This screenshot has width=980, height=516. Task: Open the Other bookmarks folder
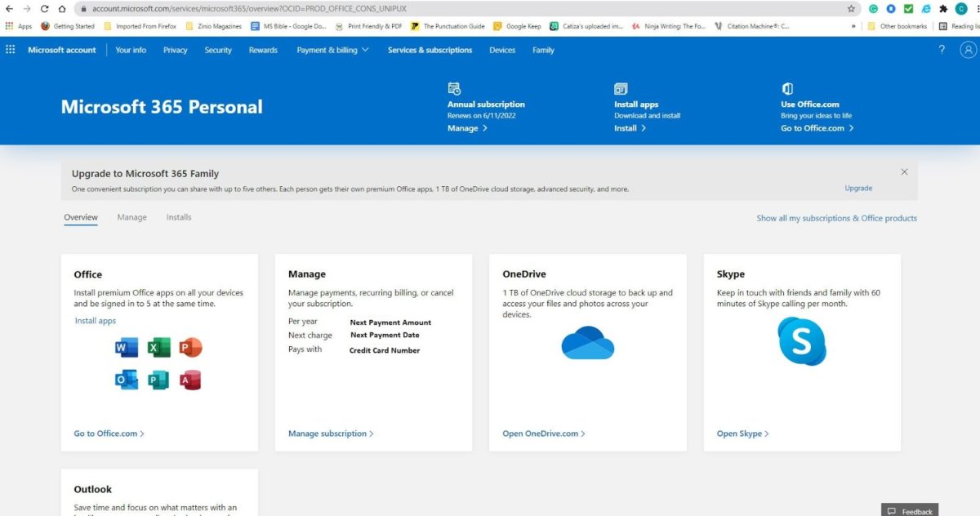(897, 26)
